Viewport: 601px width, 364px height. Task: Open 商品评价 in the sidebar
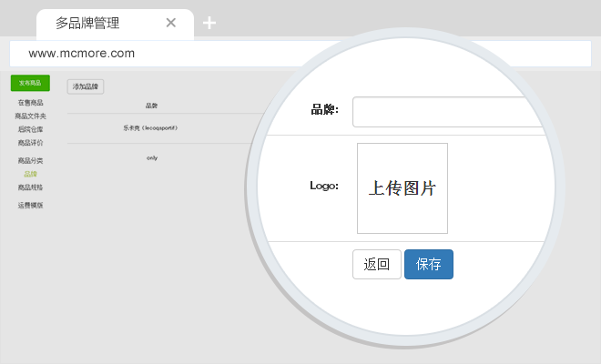(x=30, y=143)
